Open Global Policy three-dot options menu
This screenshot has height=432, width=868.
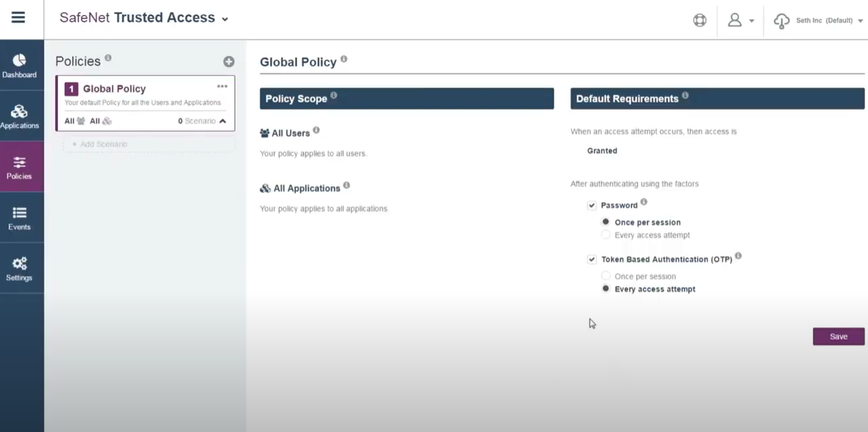coord(222,86)
